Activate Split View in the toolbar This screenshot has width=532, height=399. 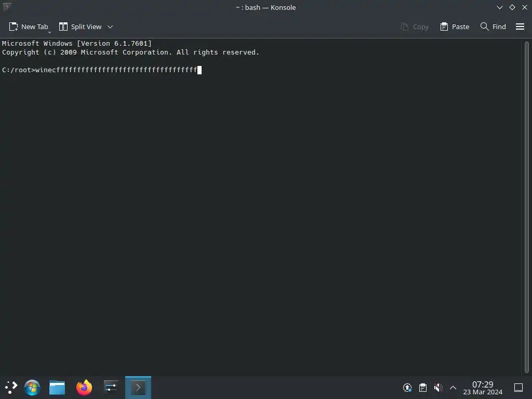click(x=80, y=27)
